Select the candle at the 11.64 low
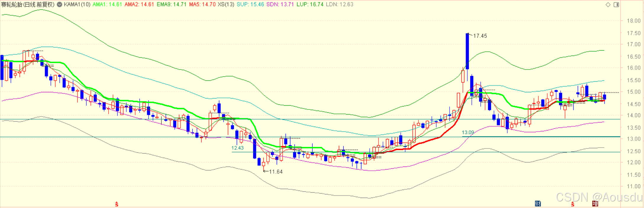This screenshot has height=208, width=644. pos(263,164)
